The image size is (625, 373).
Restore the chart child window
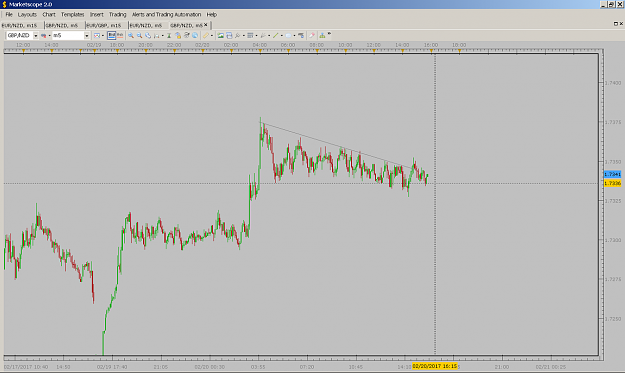coord(616,24)
